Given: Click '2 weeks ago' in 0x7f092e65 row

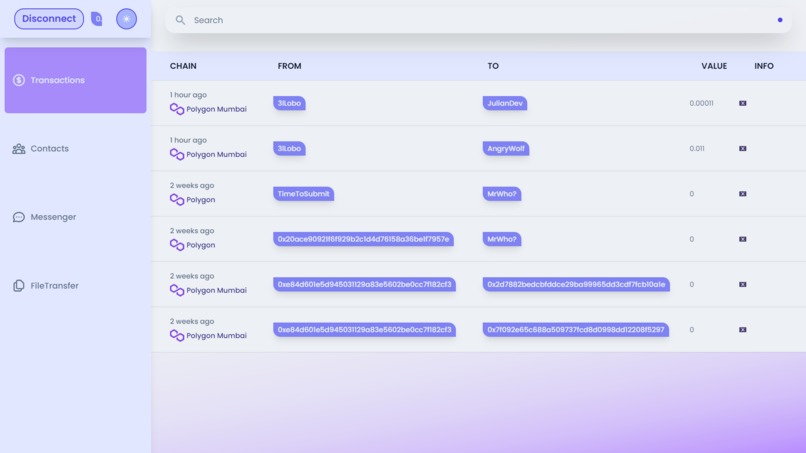Looking at the screenshot, I should tap(192, 321).
